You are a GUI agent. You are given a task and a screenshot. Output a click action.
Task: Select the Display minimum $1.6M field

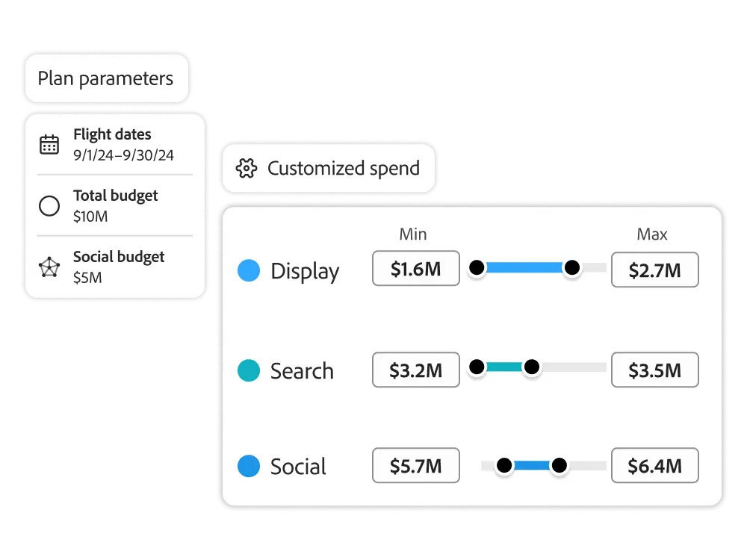click(416, 270)
